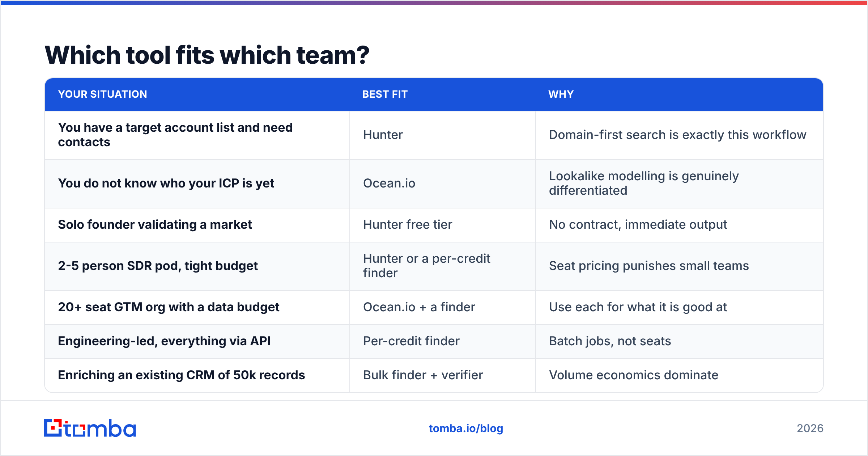Image resolution: width=868 pixels, height=456 pixels.
Task: Select the 'YOUR SITUATION' column header
Action: pyautogui.click(x=103, y=94)
